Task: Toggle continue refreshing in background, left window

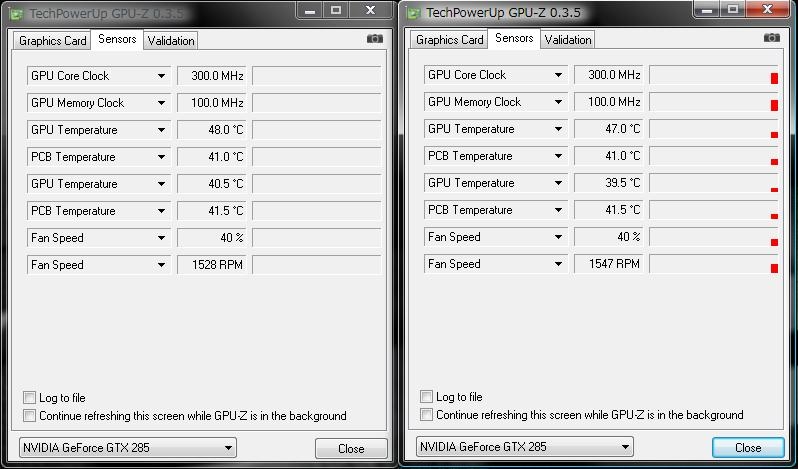Action: point(30,416)
